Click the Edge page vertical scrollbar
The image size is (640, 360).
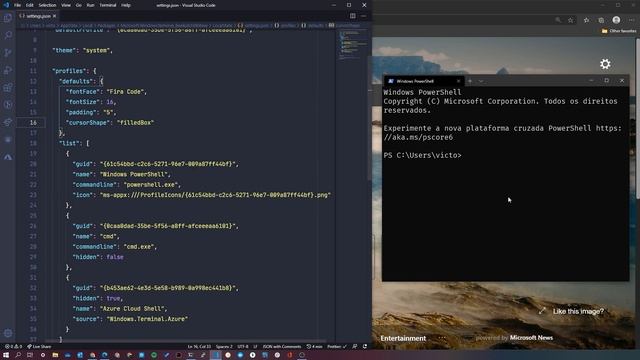click(638, 118)
